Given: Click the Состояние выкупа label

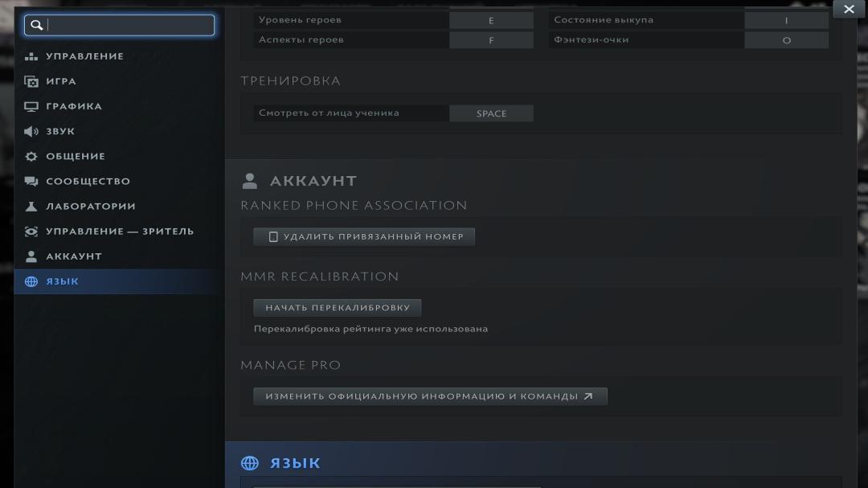Looking at the screenshot, I should (x=604, y=20).
